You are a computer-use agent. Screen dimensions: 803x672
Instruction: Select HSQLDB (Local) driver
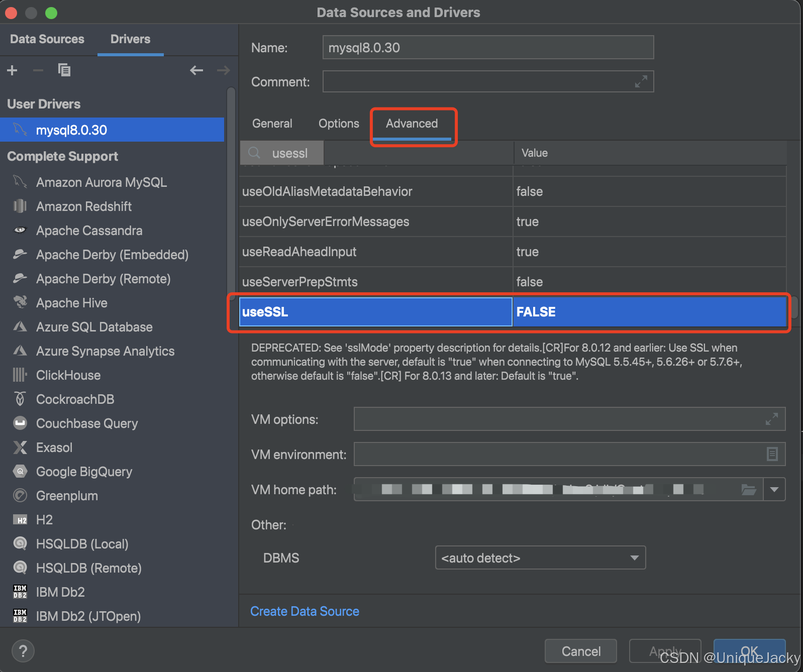pyautogui.click(x=112, y=544)
